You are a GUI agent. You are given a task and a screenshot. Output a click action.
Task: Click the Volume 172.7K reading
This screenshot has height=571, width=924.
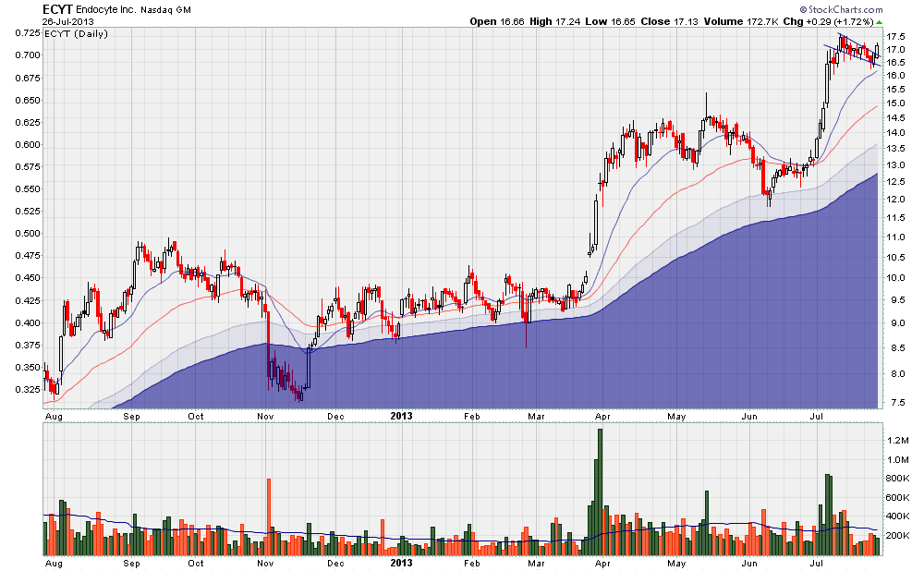(x=741, y=21)
